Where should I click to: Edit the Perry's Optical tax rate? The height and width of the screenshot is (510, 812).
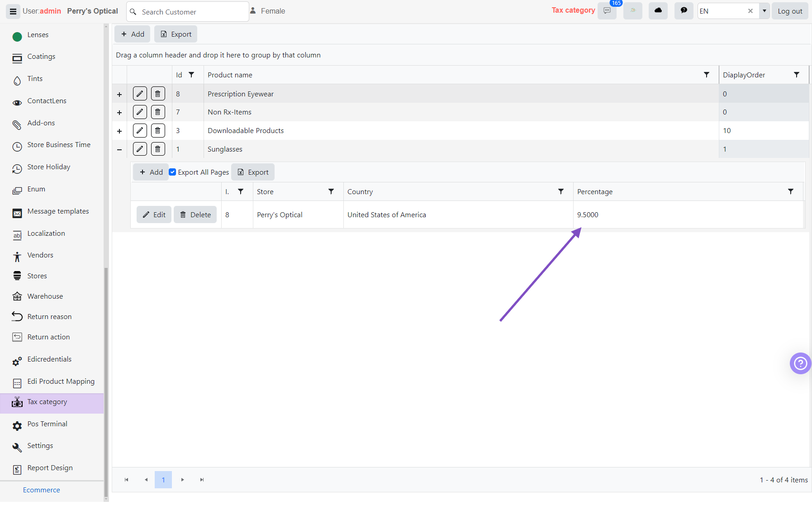coord(154,214)
